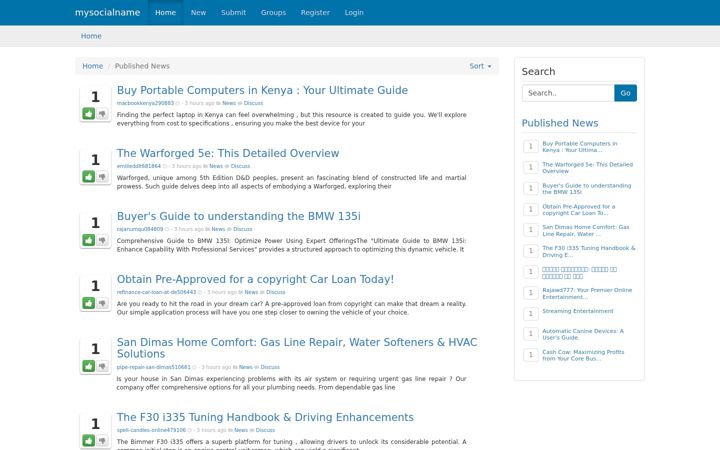Open the Buyer's Guide to BMW 135i title
The height and width of the screenshot is (450, 720).
pyautogui.click(x=239, y=216)
